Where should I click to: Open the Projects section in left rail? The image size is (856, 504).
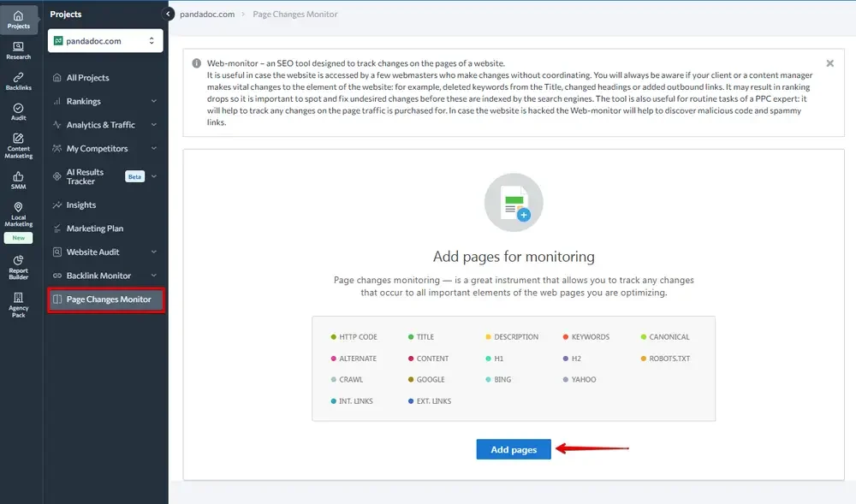point(19,20)
